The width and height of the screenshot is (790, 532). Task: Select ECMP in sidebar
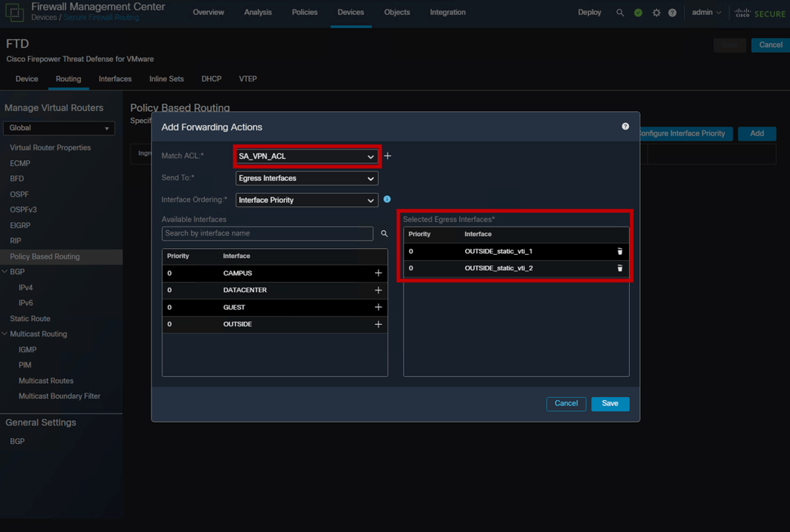pos(20,163)
